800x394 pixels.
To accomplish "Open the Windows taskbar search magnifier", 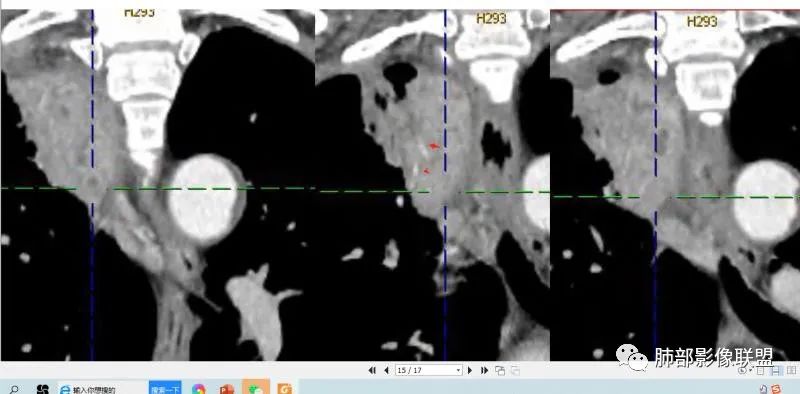I will pyautogui.click(x=14, y=389).
